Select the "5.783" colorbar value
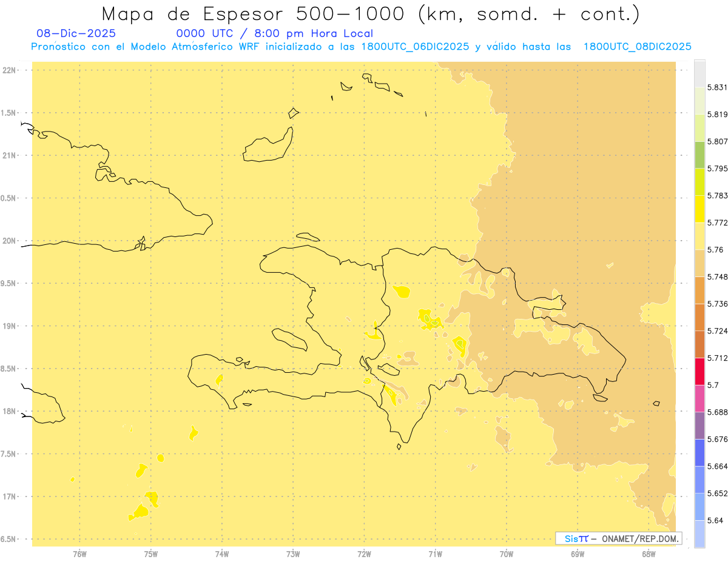Viewport: 728px width, 562px height. [717, 196]
